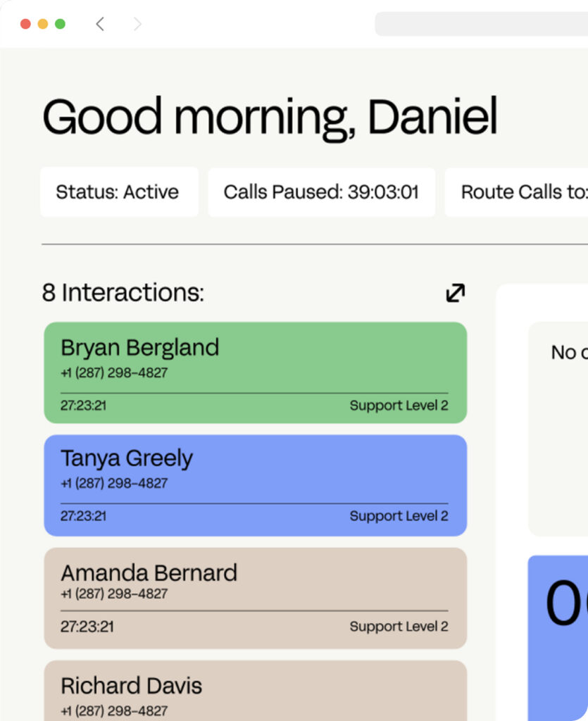Click the 8 Interactions heading
Screen dimensions: 588x721
pos(123,292)
